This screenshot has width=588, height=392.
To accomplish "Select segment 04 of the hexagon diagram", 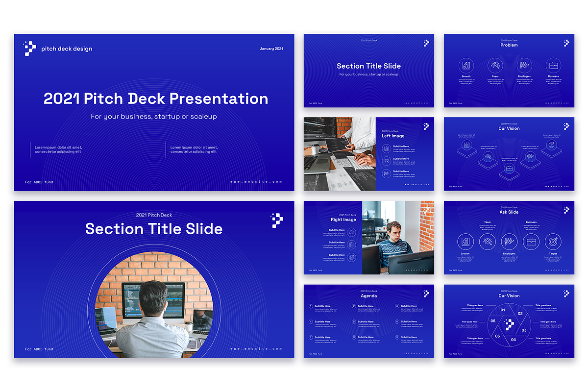I will tap(514, 339).
